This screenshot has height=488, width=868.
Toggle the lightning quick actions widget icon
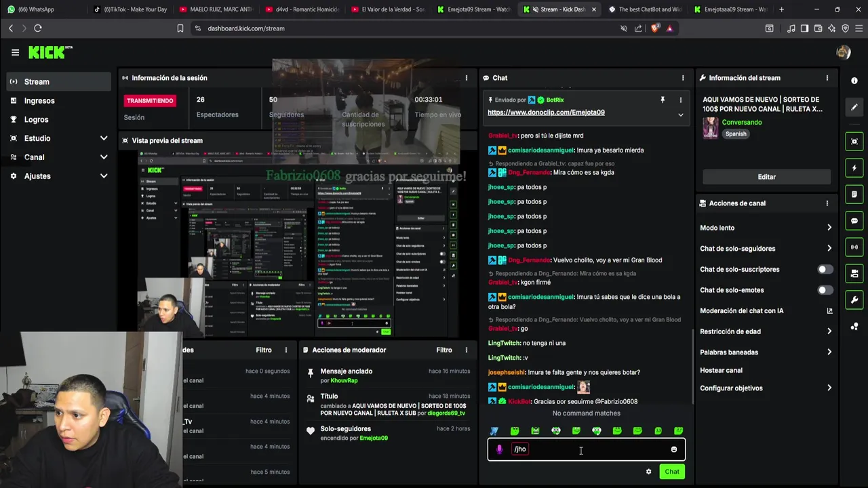[854, 168]
